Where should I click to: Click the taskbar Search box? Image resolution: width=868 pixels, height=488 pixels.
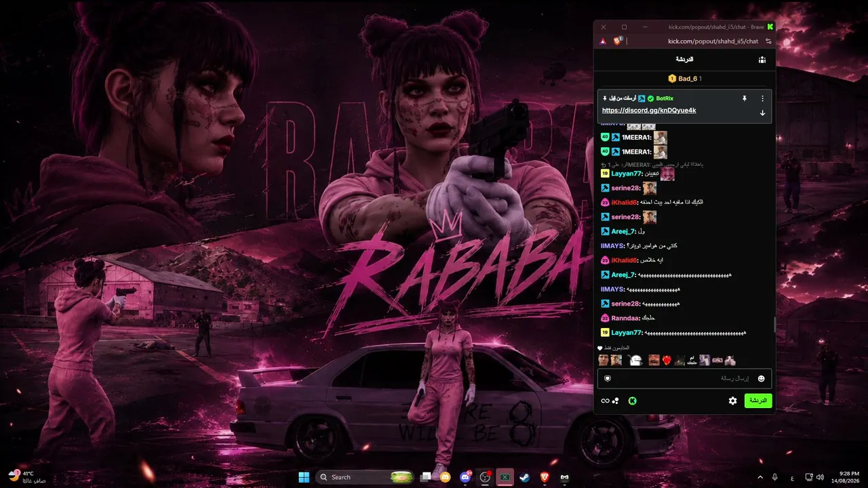click(366, 477)
